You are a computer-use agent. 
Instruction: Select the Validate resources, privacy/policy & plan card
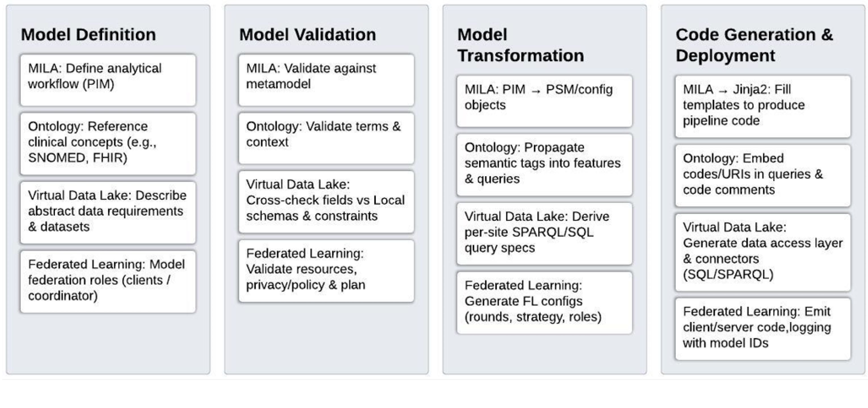point(326,271)
